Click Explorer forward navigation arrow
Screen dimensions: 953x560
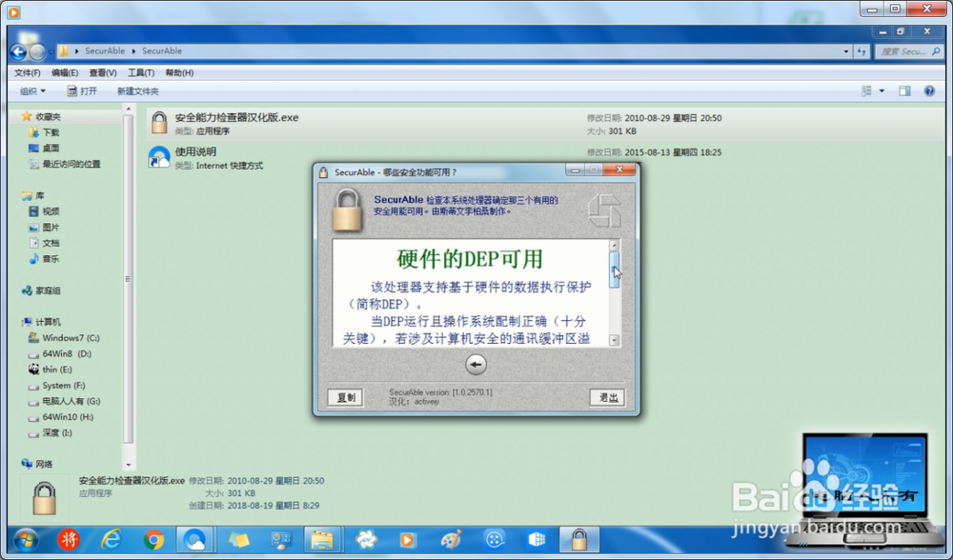pos(37,52)
